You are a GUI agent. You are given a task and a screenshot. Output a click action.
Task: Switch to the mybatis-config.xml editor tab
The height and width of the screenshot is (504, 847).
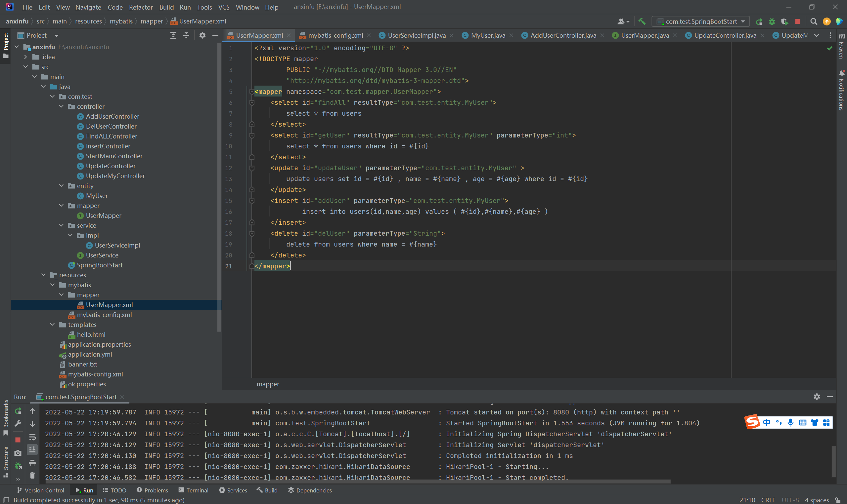pyautogui.click(x=335, y=35)
